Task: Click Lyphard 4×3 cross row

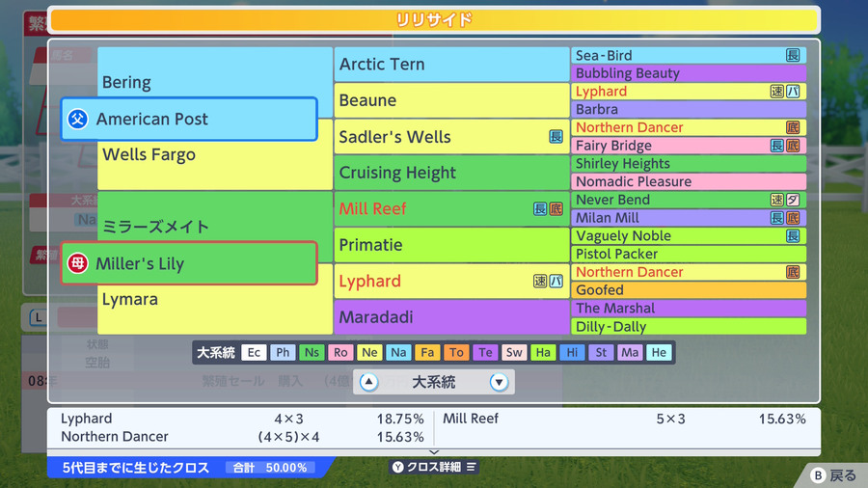Action: [242, 419]
